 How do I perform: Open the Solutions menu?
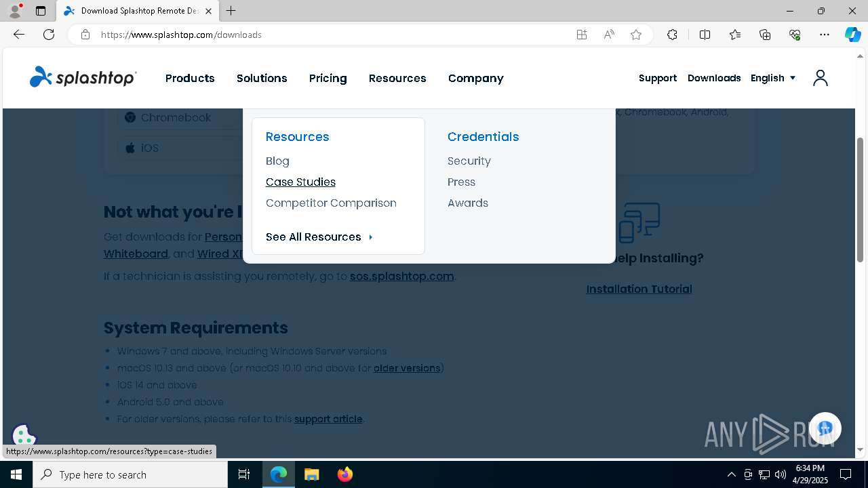coord(262,78)
